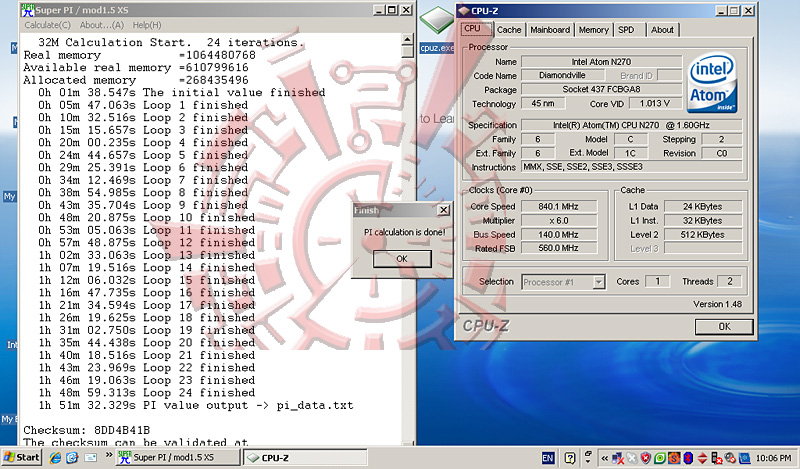Activate CPU-Z taskbar button

[305, 458]
